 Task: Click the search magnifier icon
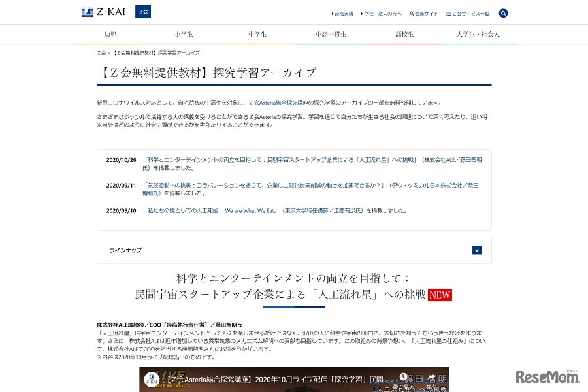pyautogui.click(x=503, y=13)
